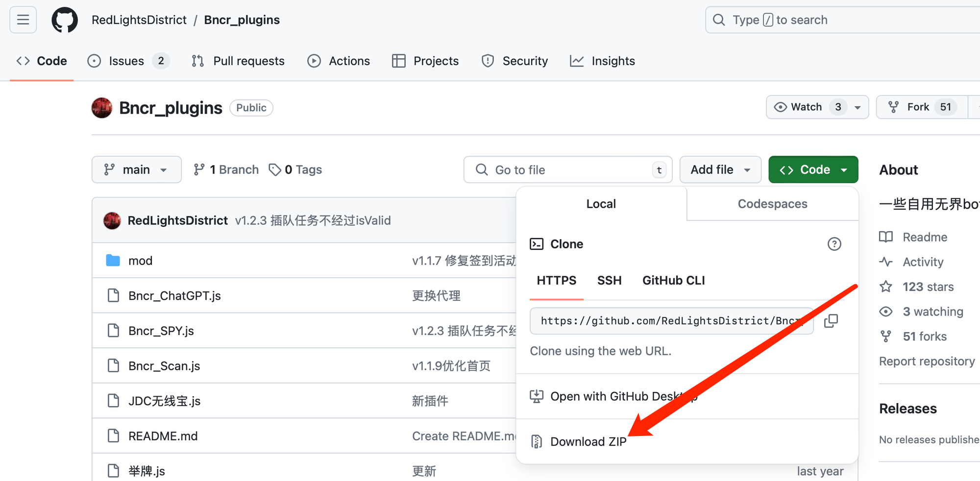Open the mod folder

pyautogui.click(x=140, y=261)
